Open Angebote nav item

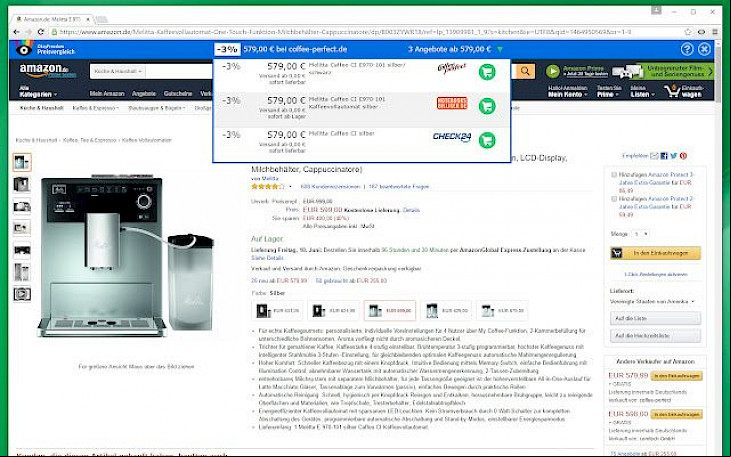click(144, 93)
